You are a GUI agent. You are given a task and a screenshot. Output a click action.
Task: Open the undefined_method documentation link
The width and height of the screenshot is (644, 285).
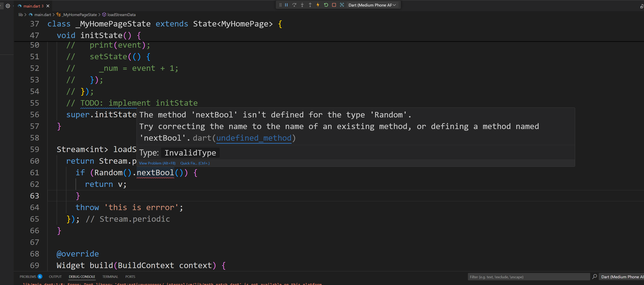tap(254, 138)
